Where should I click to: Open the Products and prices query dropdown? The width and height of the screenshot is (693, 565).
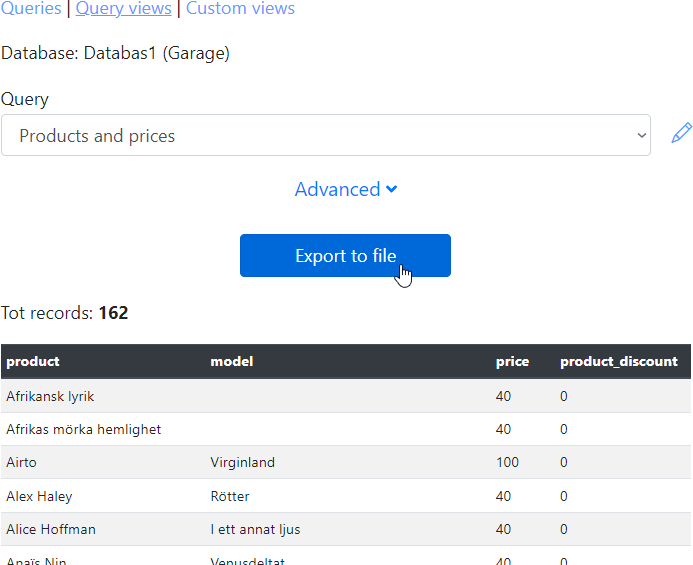point(325,136)
